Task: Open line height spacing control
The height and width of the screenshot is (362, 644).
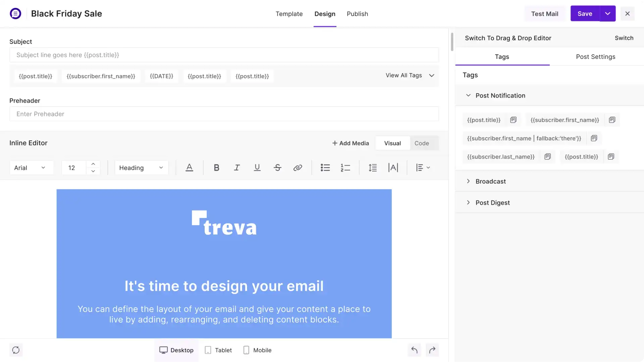Action: point(373,168)
